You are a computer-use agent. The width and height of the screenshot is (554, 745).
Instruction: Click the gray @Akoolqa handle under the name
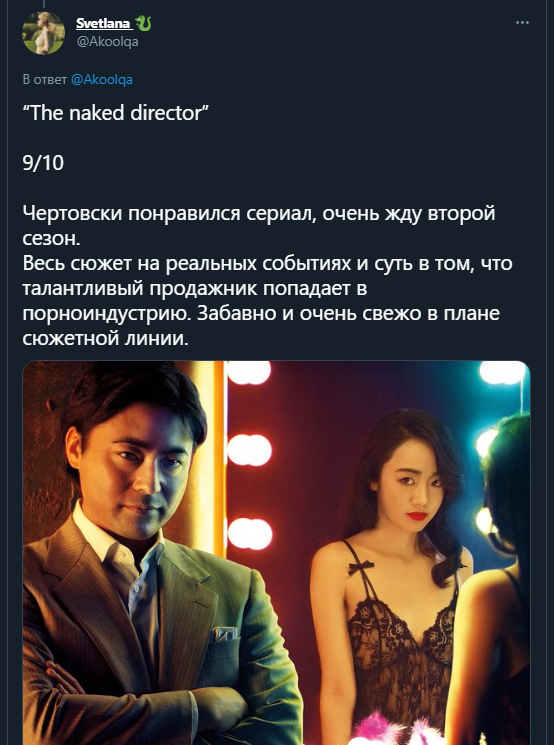(107, 42)
